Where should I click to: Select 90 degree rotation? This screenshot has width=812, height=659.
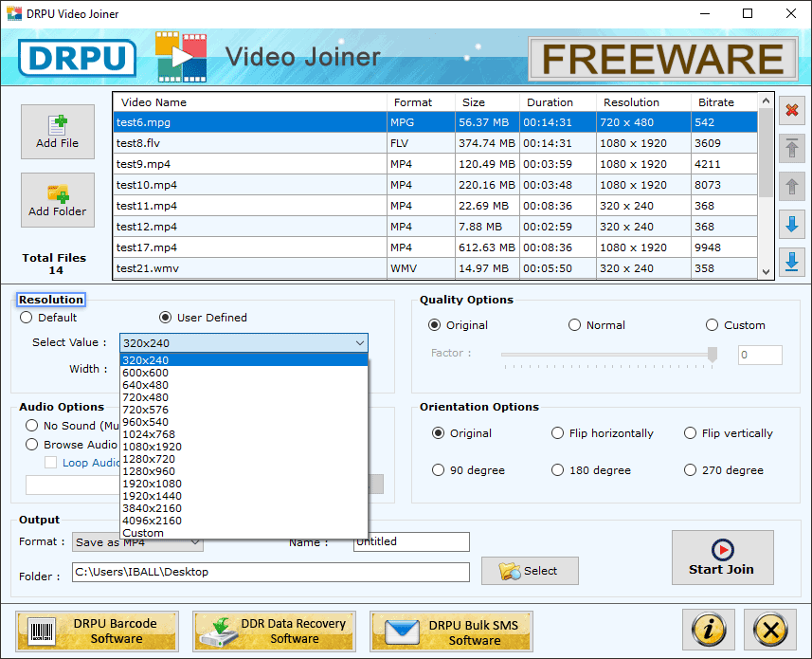click(x=438, y=470)
